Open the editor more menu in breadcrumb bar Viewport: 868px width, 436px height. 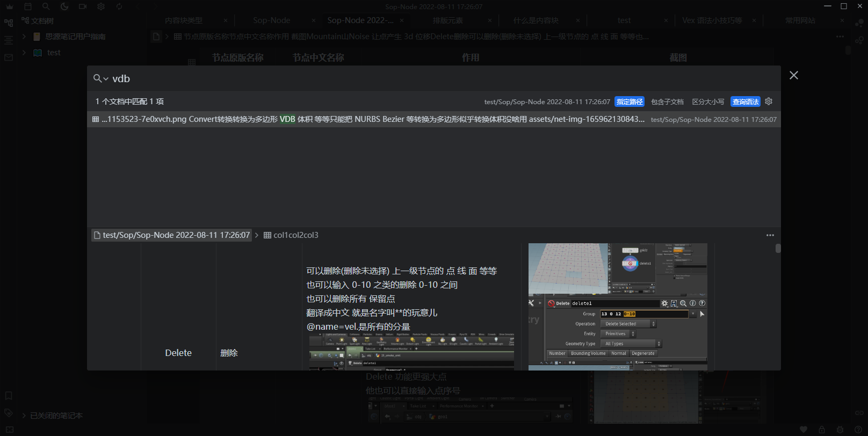point(840,37)
